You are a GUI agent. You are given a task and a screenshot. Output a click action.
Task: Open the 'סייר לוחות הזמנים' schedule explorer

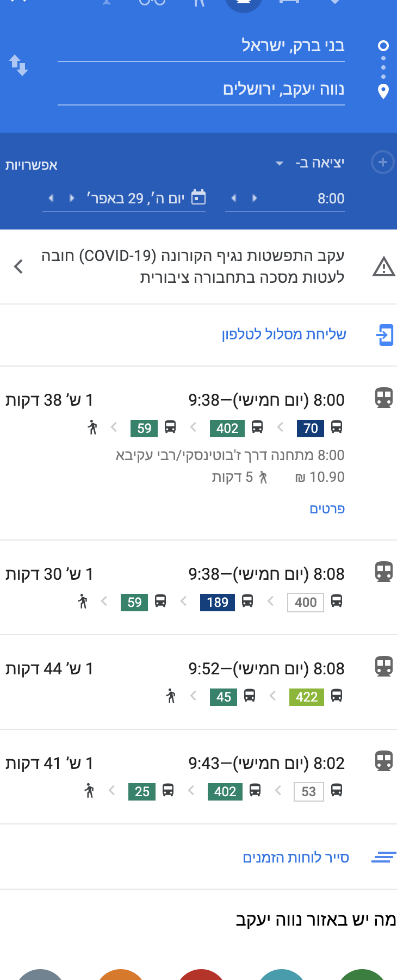[295, 858]
